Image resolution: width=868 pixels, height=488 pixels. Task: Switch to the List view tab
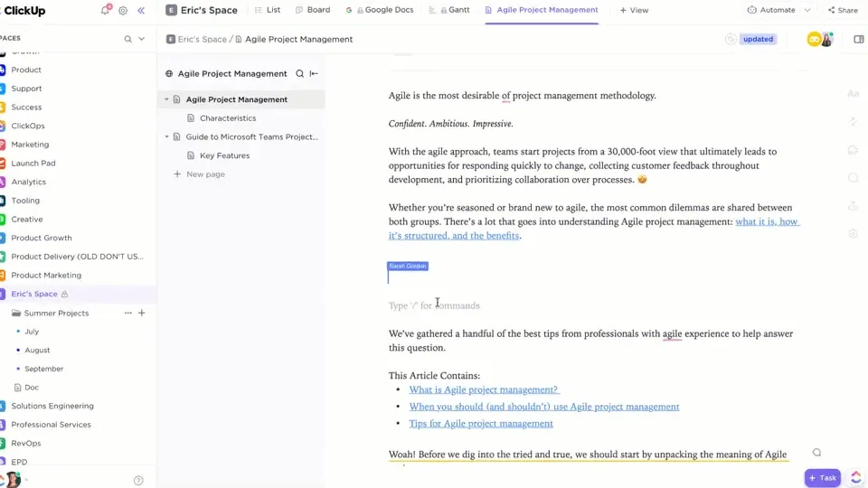pyautogui.click(x=268, y=10)
